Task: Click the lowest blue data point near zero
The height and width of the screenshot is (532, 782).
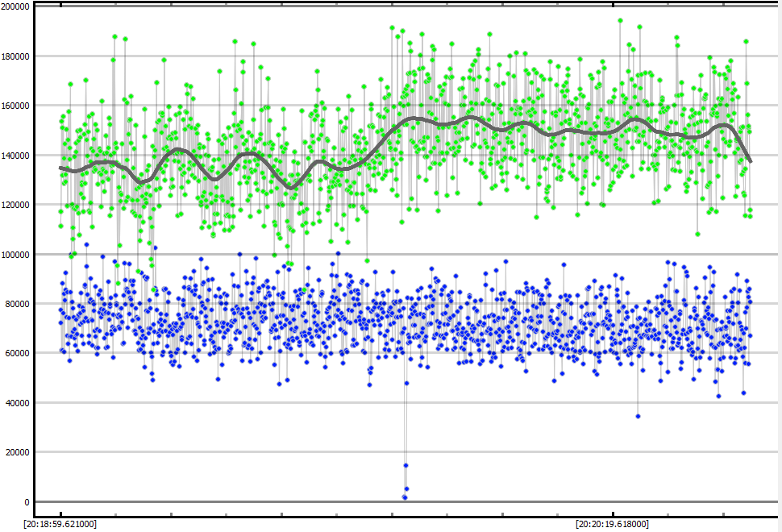Action: pyautogui.click(x=405, y=497)
